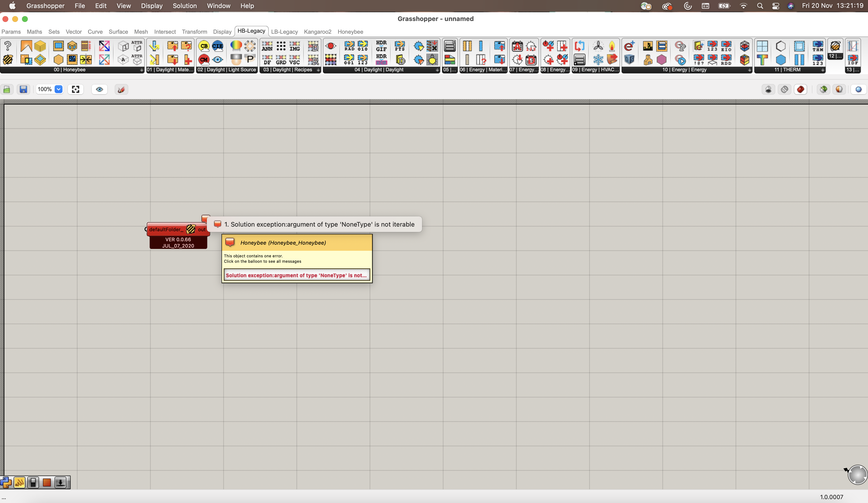The height and width of the screenshot is (503, 868).
Task: Toggle canvas preview with the eye icon
Action: (x=100, y=89)
